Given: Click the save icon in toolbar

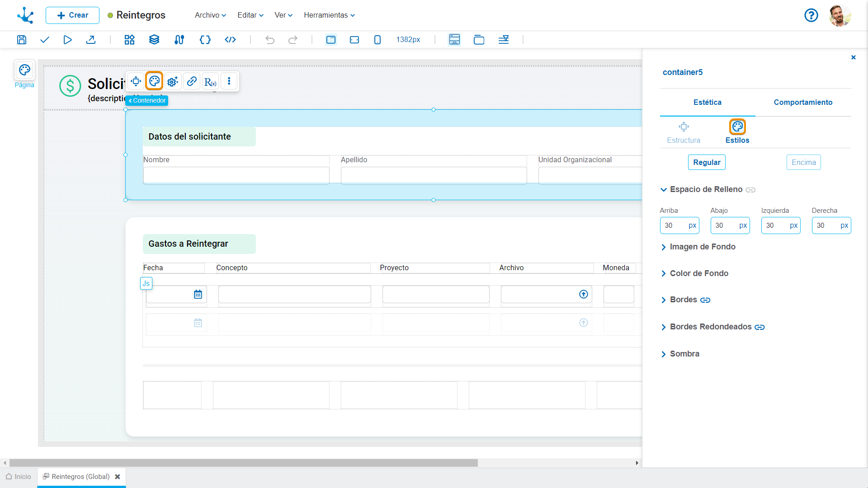Looking at the screenshot, I should [x=22, y=40].
